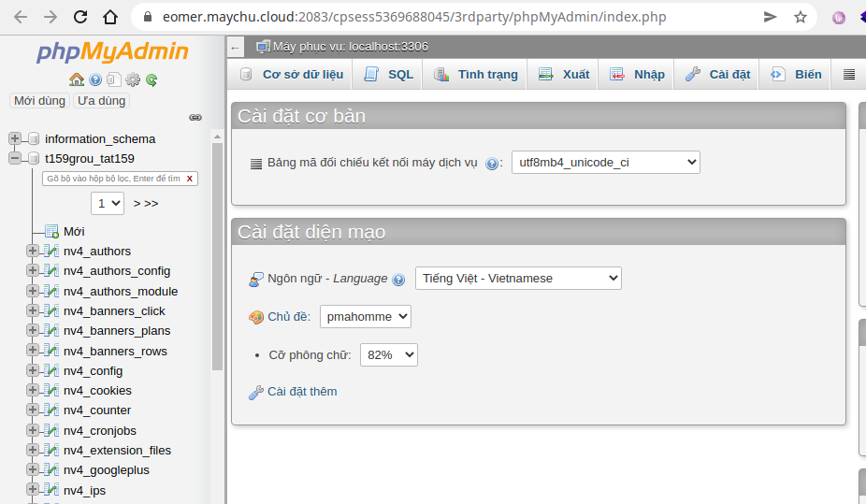The image size is (866, 504).
Task: Expand the information_schema database
Action: [x=15, y=138]
